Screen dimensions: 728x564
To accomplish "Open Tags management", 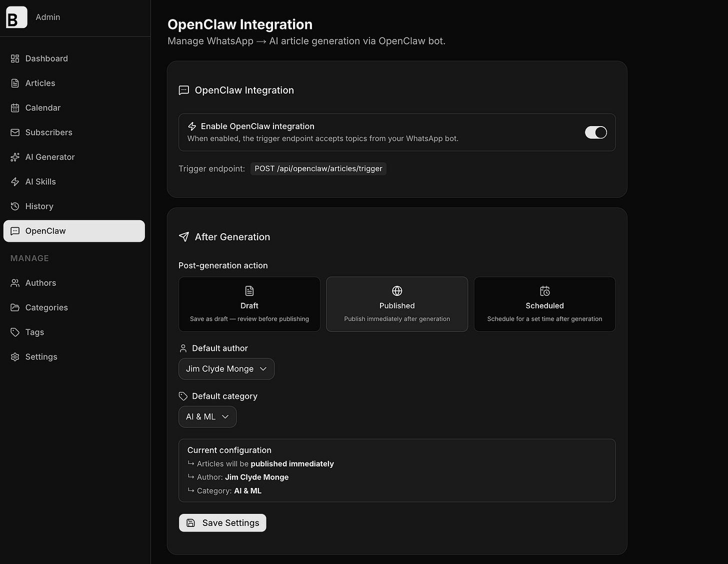I will [x=74, y=332].
